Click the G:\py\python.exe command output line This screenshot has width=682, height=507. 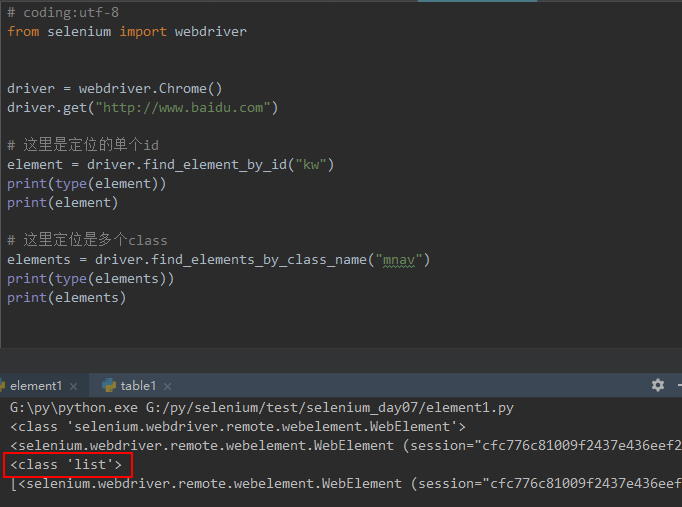click(261, 408)
